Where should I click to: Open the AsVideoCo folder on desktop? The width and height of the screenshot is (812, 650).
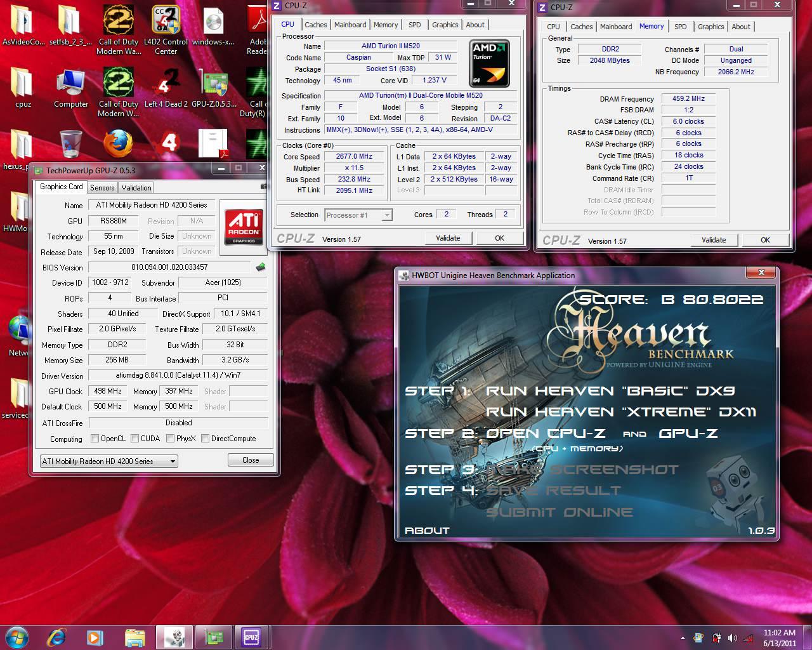(x=23, y=25)
